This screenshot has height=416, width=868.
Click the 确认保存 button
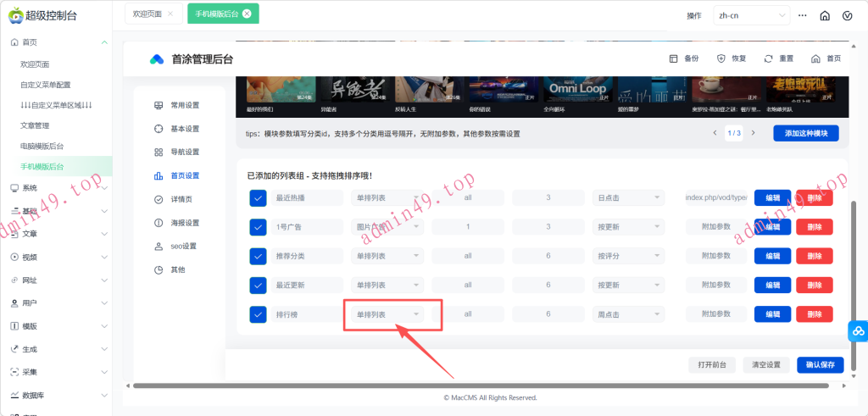[820, 364]
